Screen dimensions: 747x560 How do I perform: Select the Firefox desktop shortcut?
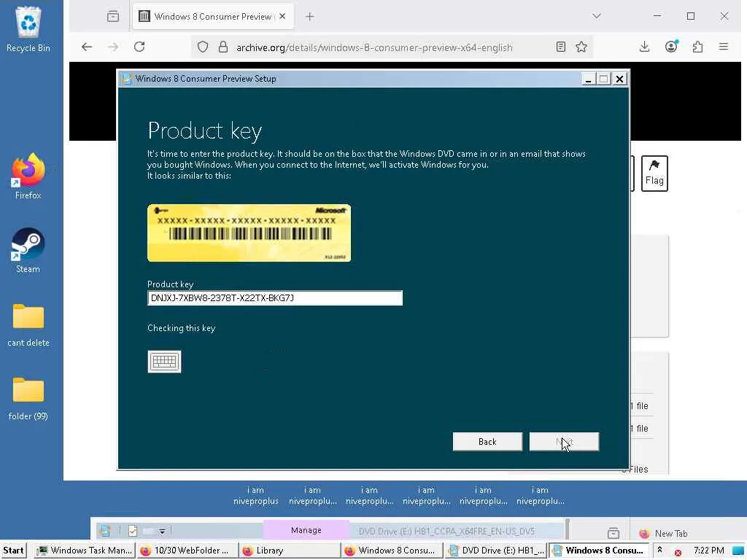[x=28, y=176]
